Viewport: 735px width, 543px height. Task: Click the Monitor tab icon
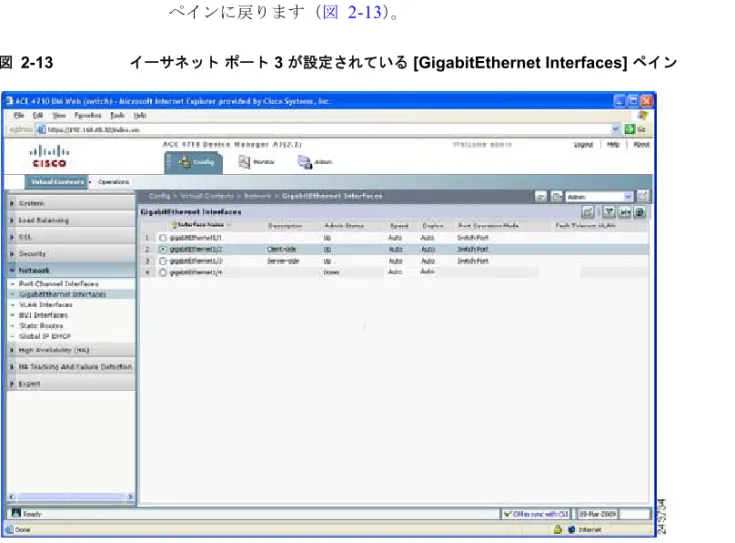click(244, 162)
